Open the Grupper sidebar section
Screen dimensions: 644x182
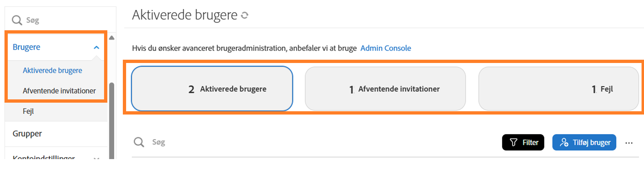[27, 134]
